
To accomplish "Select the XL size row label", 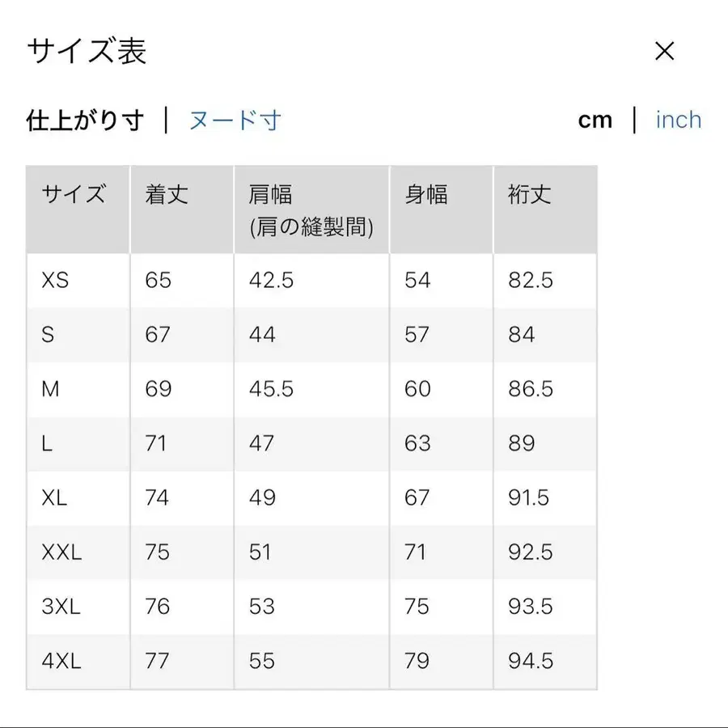I will pyautogui.click(x=54, y=498).
